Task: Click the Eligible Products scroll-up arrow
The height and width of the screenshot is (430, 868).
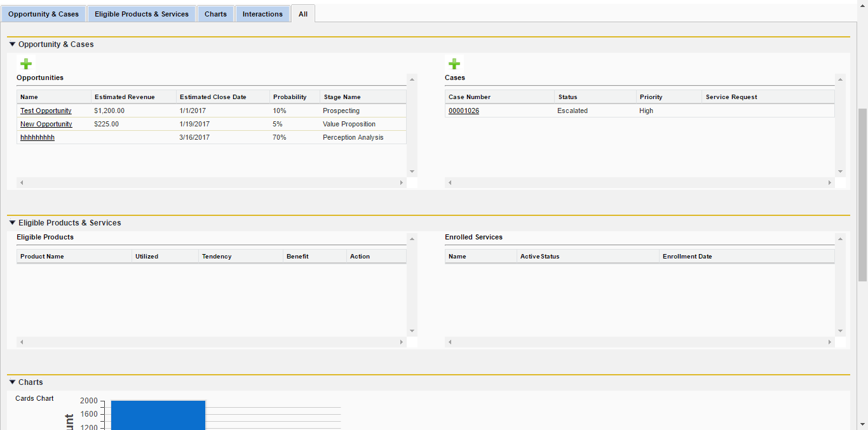Action: click(412, 239)
